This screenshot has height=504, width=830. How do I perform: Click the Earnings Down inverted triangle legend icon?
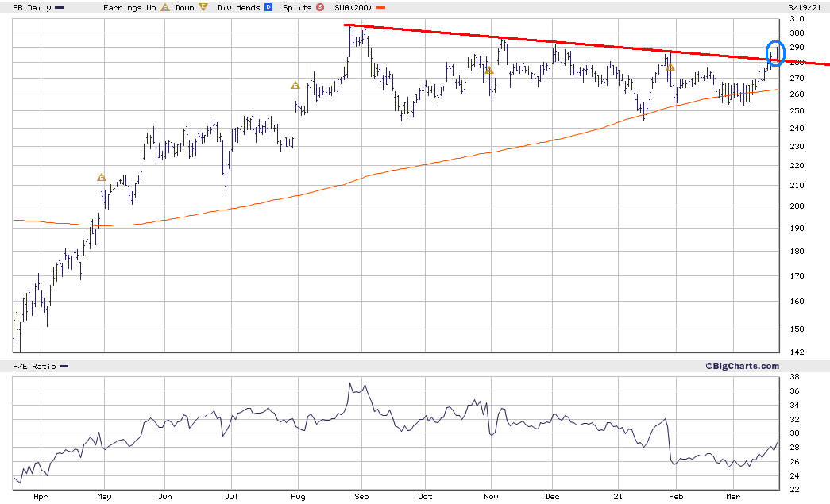[203, 7]
